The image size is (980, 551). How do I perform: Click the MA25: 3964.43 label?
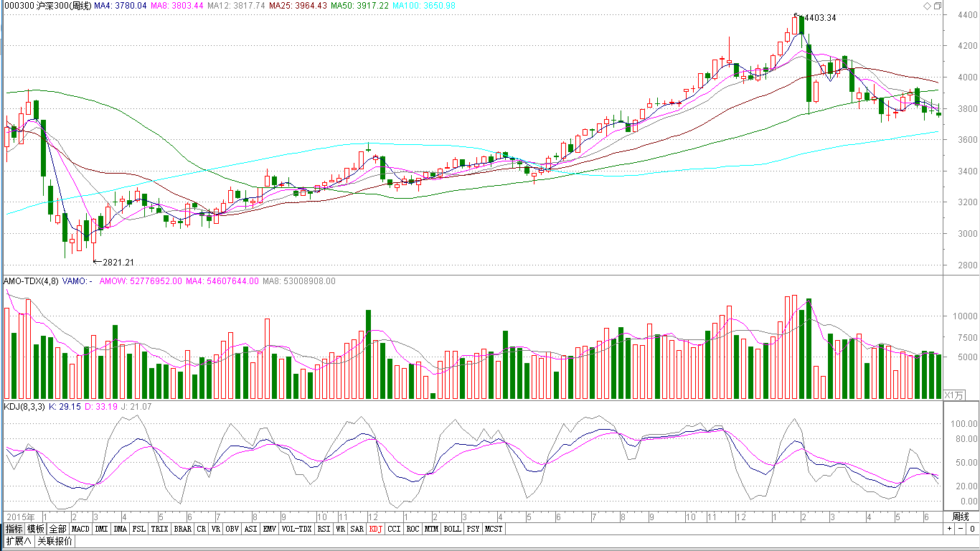pos(298,6)
